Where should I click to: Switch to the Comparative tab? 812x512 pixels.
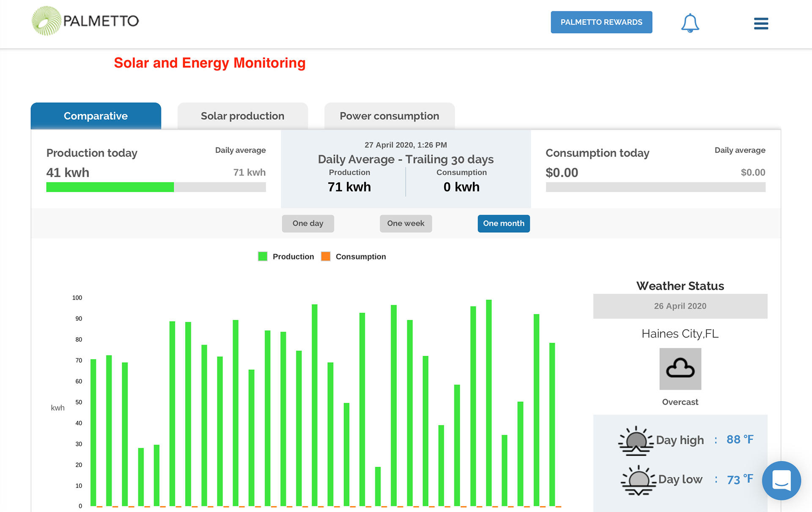pos(96,116)
